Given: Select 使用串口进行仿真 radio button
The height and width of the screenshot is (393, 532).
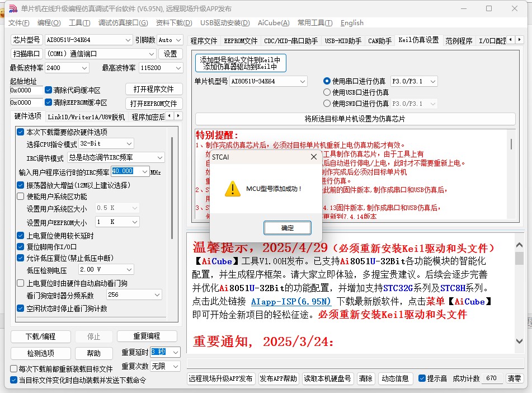Looking at the screenshot, I should pyautogui.click(x=327, y=81).
